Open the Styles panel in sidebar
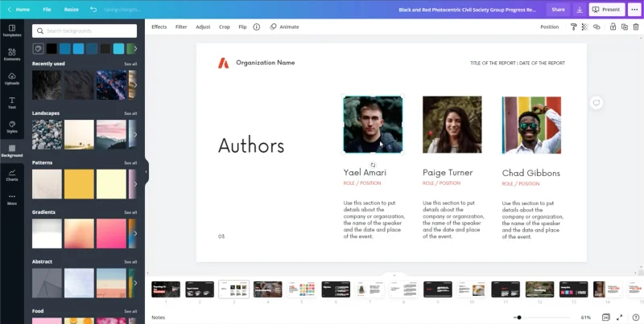Image resolution: width=644 pixels, height=324 pixels. tap(12, 127)
